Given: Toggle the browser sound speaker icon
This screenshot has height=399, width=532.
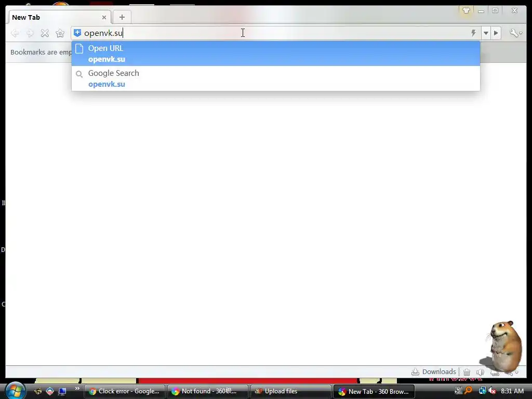Looking at the screenshot, I should pos(480,372).
